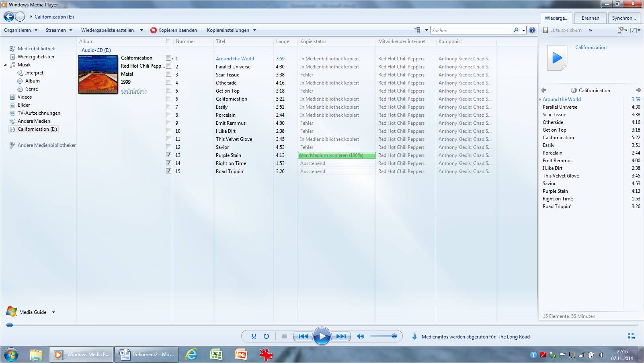
Task: Click the volume slider
Action: click(x=383, y=336)
